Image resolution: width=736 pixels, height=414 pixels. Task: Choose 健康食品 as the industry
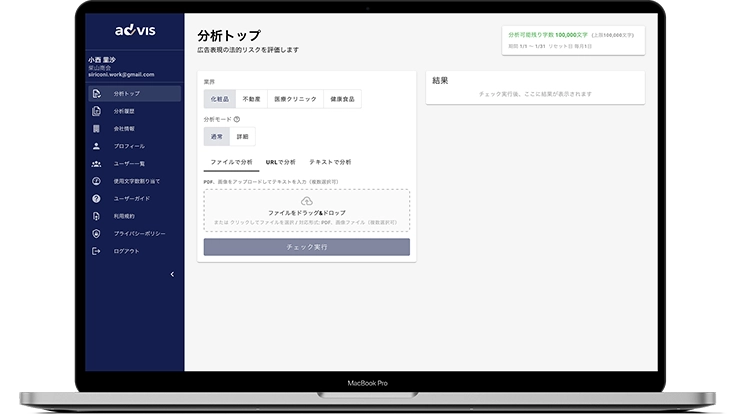[x=342, y=98]
